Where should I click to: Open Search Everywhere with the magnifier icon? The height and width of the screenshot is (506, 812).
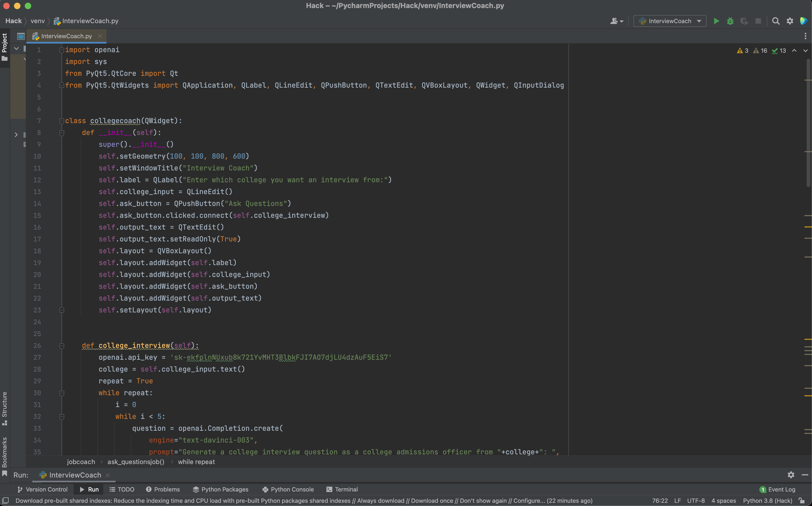775,21
